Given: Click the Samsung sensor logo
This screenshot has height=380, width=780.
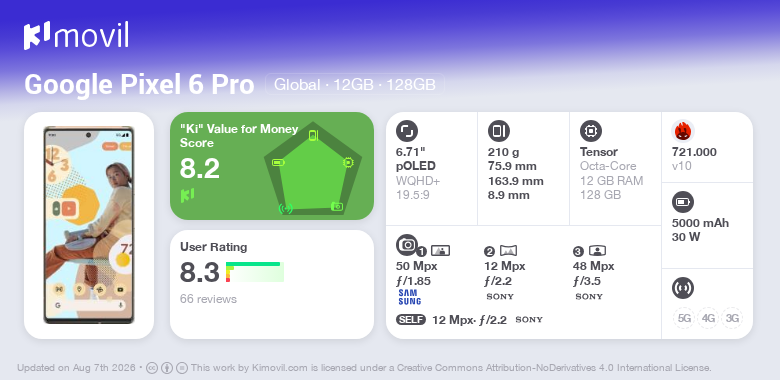Looking at the screenshot, I should pos(409,297).
